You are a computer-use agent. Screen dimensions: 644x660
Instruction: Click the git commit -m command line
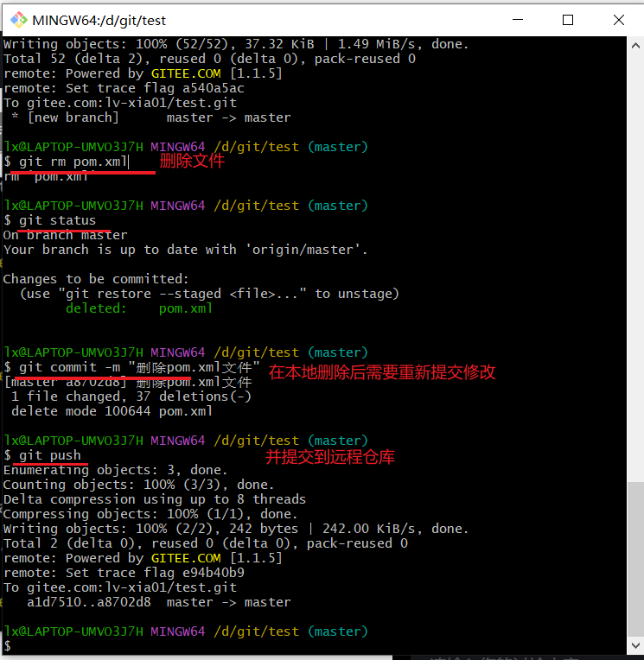coord(131,367)
